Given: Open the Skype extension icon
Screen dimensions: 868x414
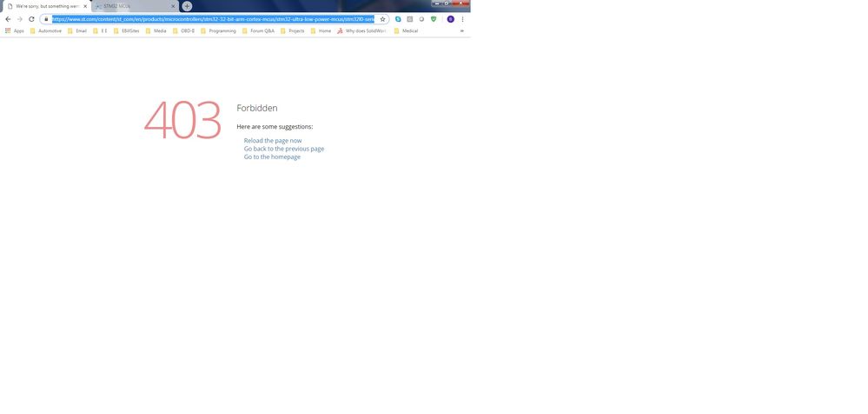Looking at the screenshot, I should pyautogui.click(x=398, y=19).
